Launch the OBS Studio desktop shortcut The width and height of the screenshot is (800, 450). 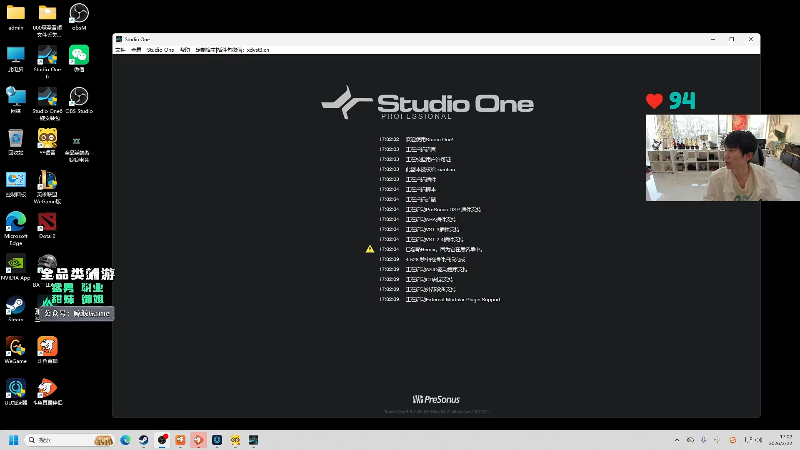coord(79,99)
